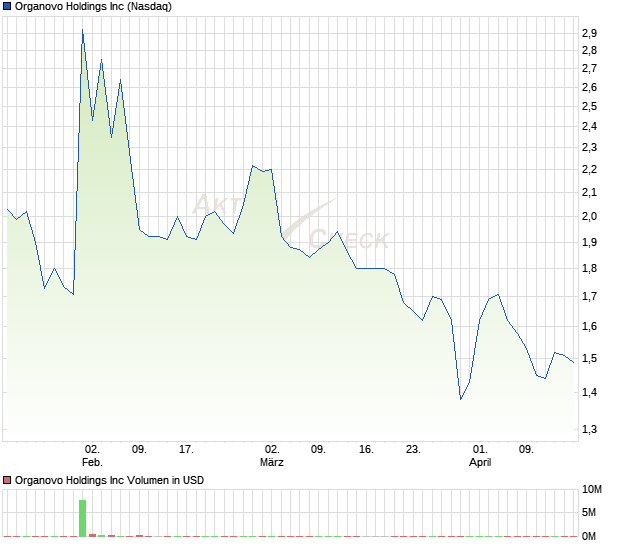Click the '2,6' price axis label

point(589,87)
